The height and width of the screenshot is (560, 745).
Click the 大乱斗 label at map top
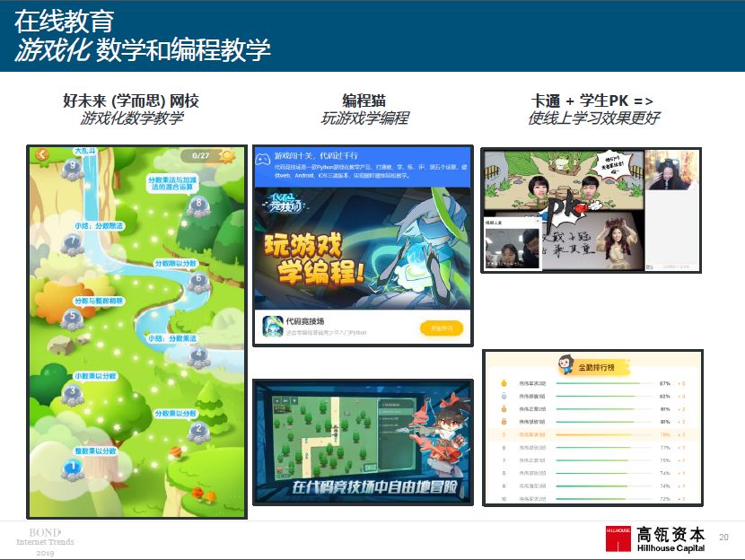(84, 151)
